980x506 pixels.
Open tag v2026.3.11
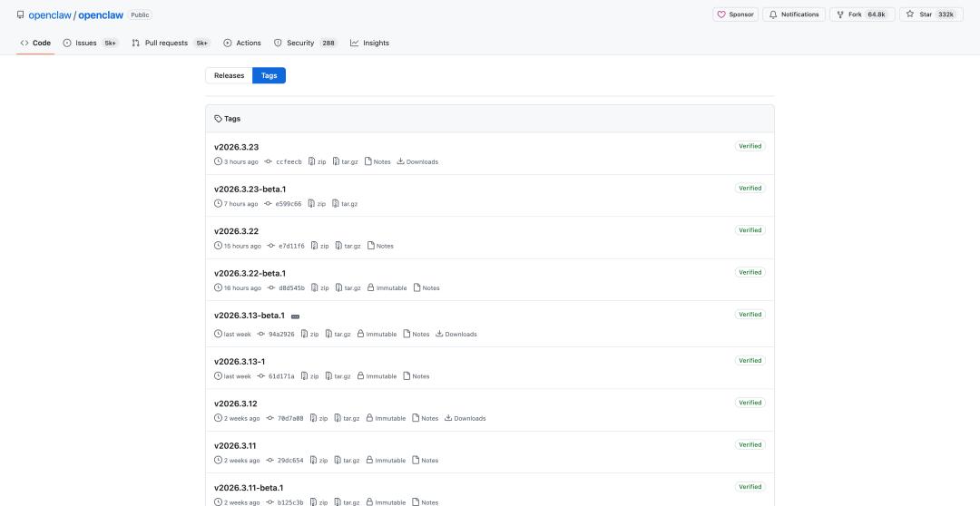pos(235,446)
